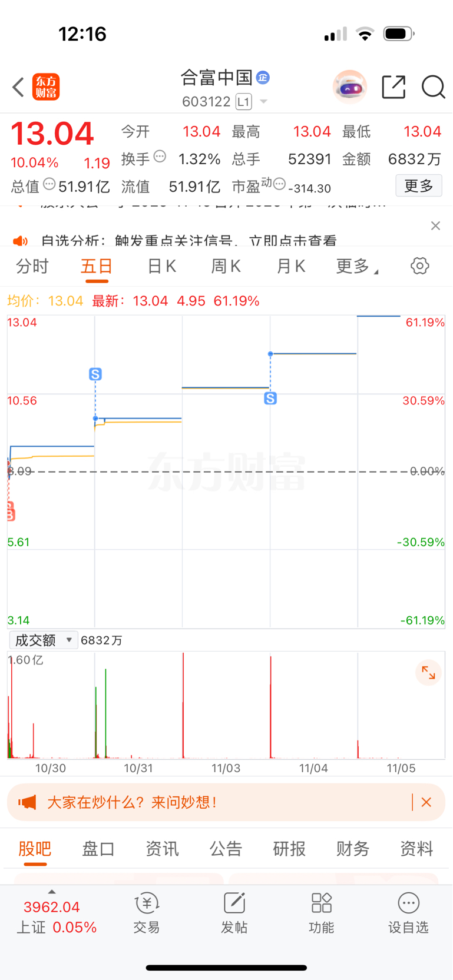The image size is (453, 980).
Task: Tap the 大家在炒什么 promo link
Action: [133, 802]
